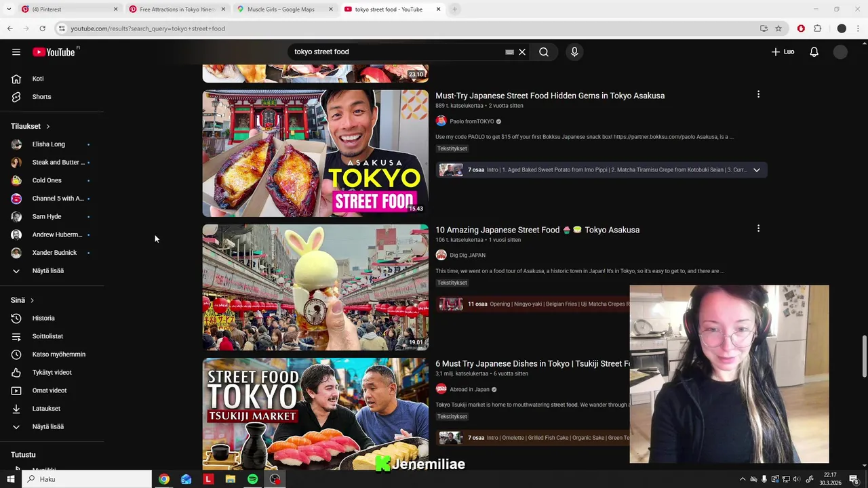Image resolution: width=868 pixels, height=488 pixels.
Task: Open Spotify from the taskbar
Action: [252, 479]
